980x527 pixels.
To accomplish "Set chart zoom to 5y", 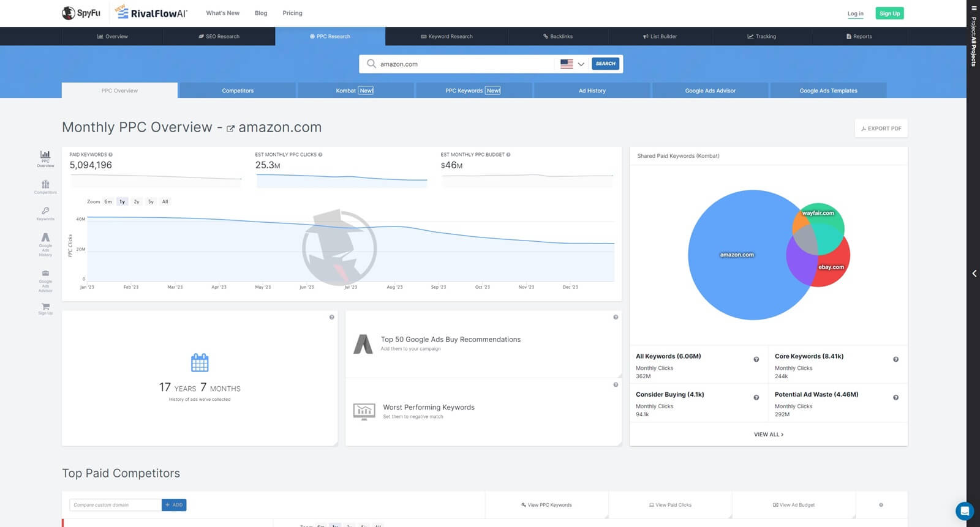I will click(151, 201).
